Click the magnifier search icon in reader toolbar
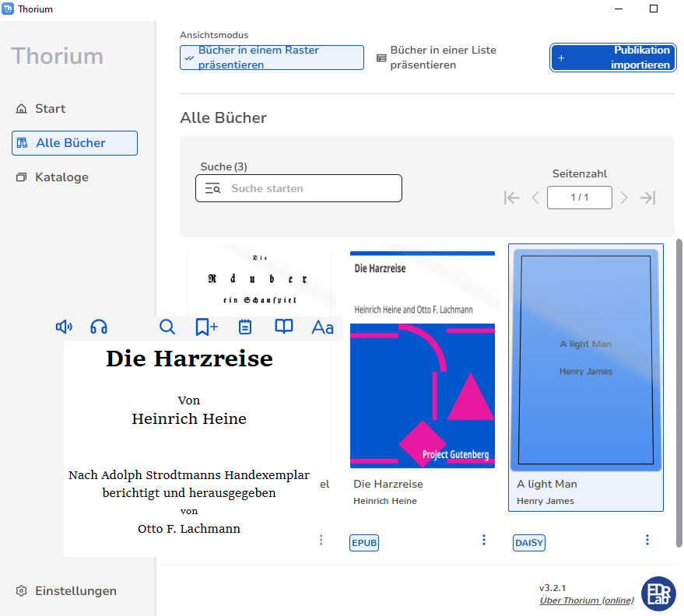The image size is (684, 616). click(x=167, y=327)
